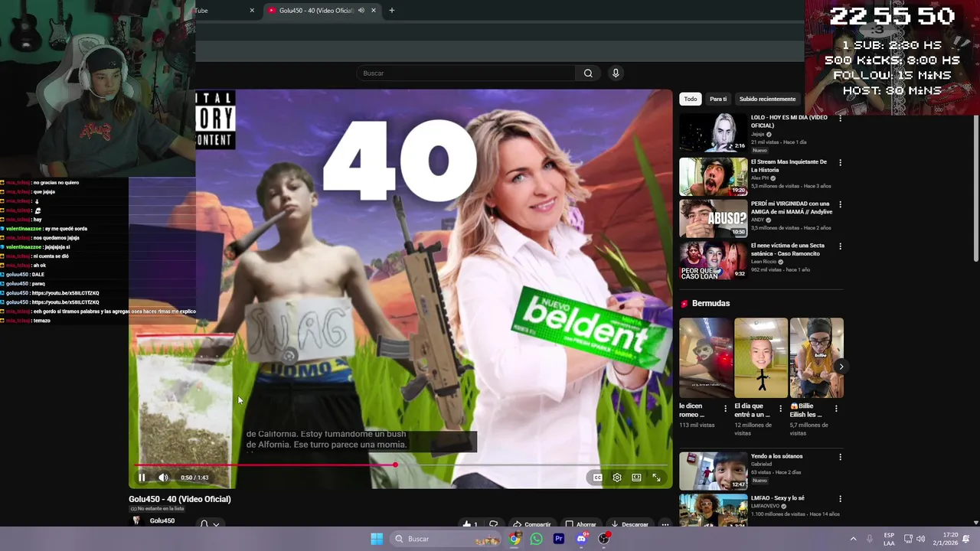Open WhatsApp from the taskbar

536,539
